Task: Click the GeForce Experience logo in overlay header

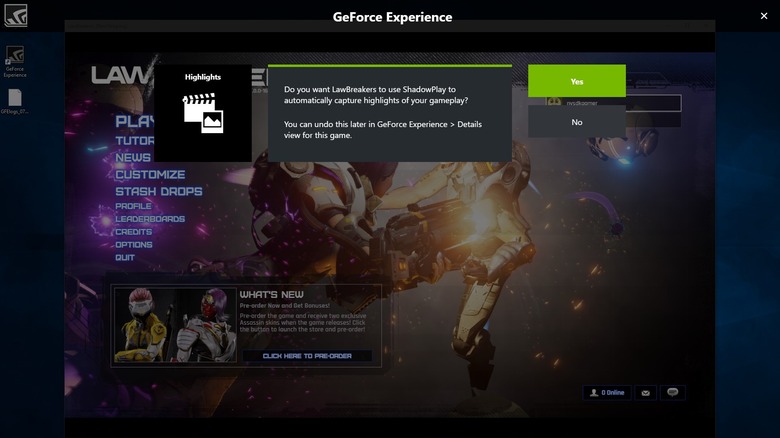Action: point(15,15)
